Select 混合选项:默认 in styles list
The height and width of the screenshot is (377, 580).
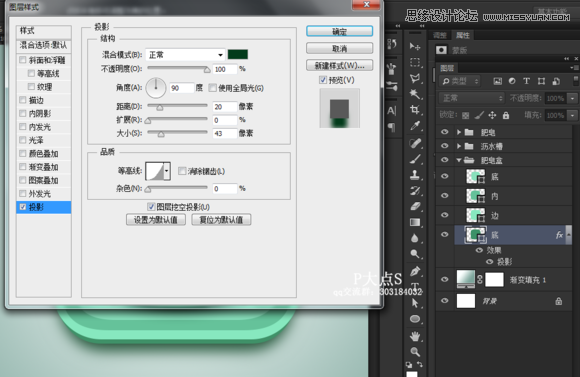tap(43, 45)
